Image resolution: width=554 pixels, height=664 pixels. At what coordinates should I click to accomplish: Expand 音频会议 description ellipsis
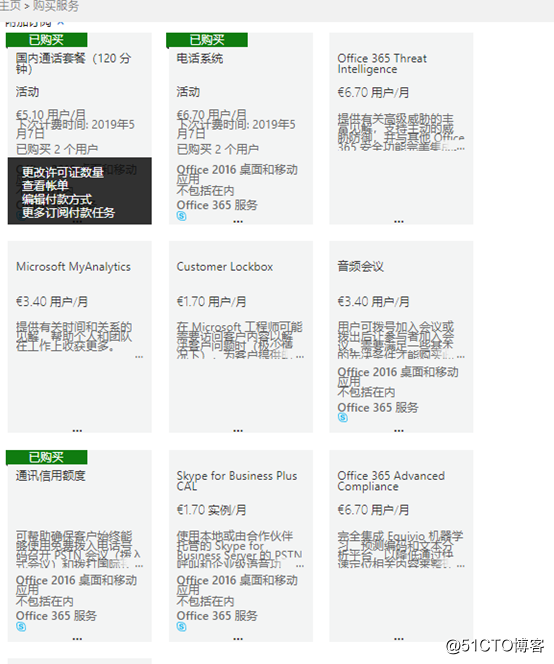point(461,357)
